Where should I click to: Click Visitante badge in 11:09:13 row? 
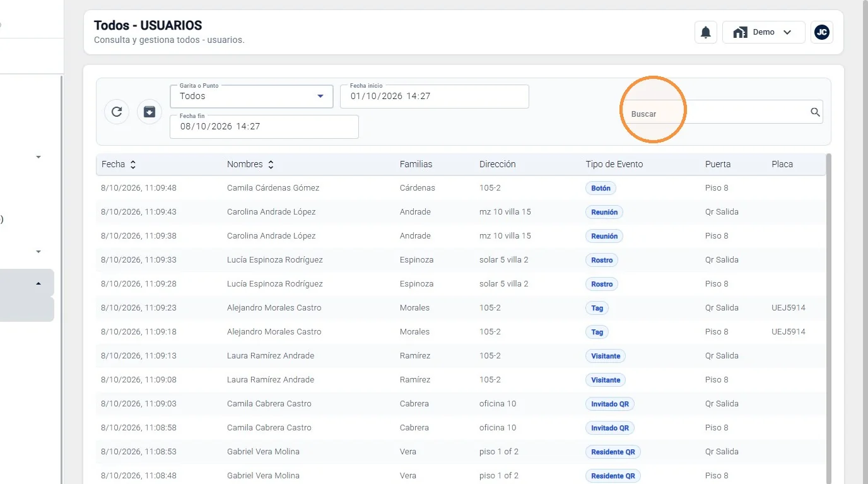coord(606,356)
